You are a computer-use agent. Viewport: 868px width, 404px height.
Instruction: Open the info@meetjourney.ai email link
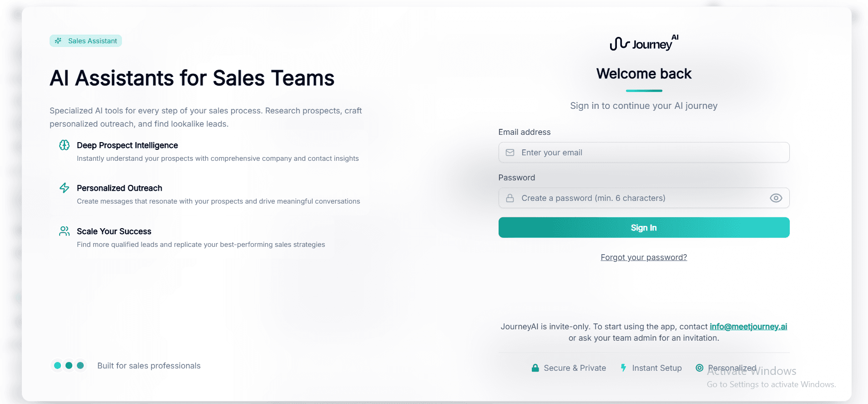click(748, 327)
